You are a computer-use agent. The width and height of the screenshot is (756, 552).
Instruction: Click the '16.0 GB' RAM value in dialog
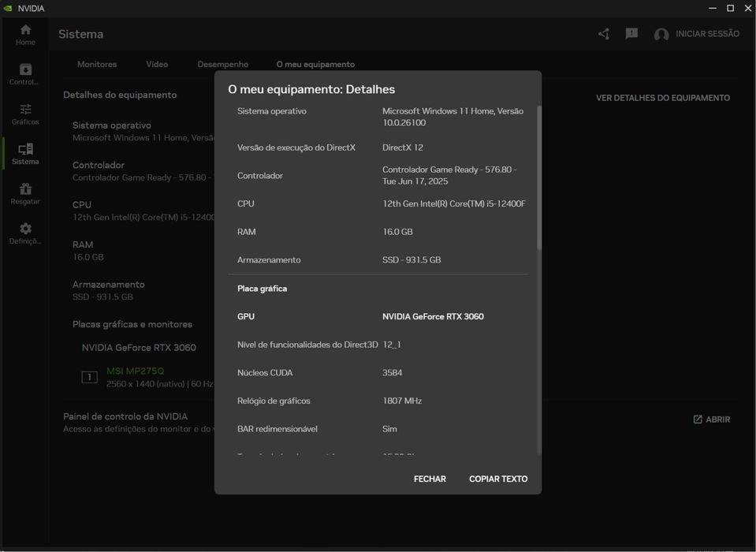coord(397,232)
